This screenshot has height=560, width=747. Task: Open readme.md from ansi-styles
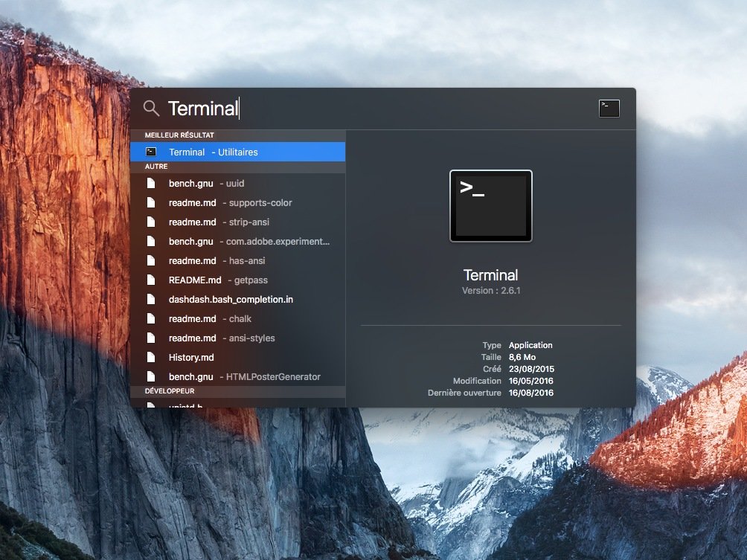point(238,338)
